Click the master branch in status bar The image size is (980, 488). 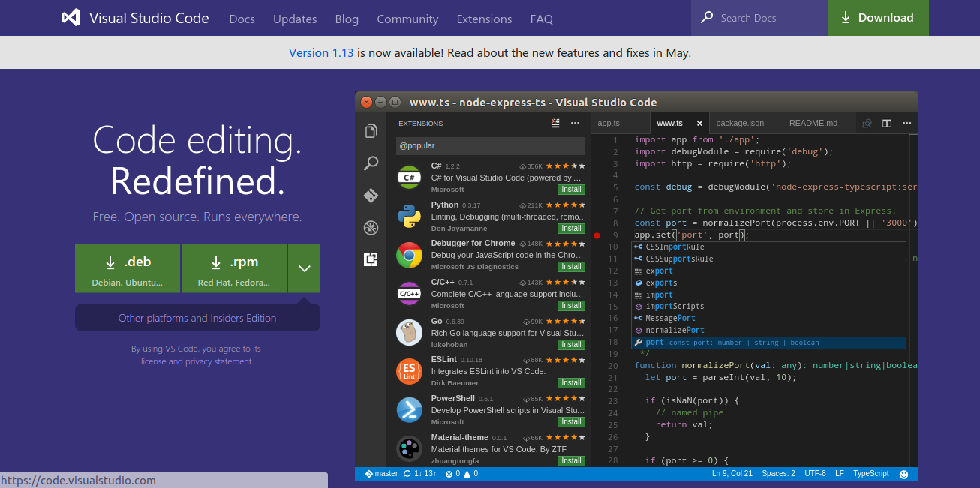click(x=381, y=474)
